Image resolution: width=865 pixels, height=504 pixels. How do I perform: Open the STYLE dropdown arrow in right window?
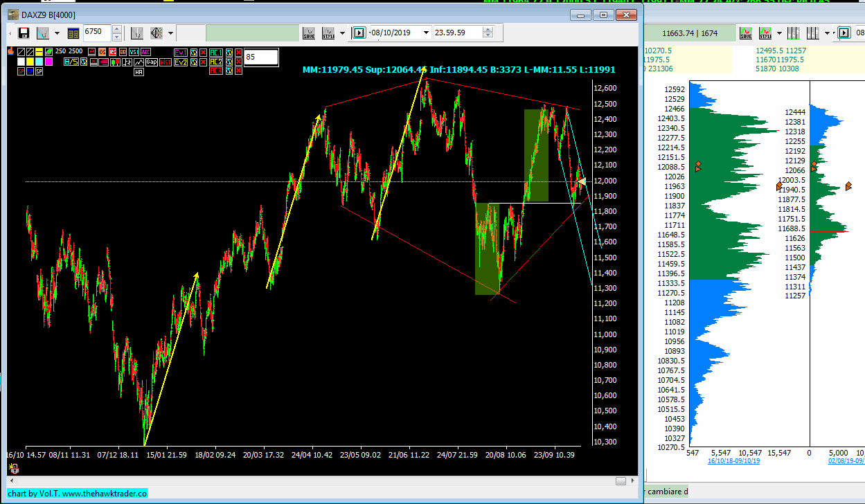pos(779,33)
